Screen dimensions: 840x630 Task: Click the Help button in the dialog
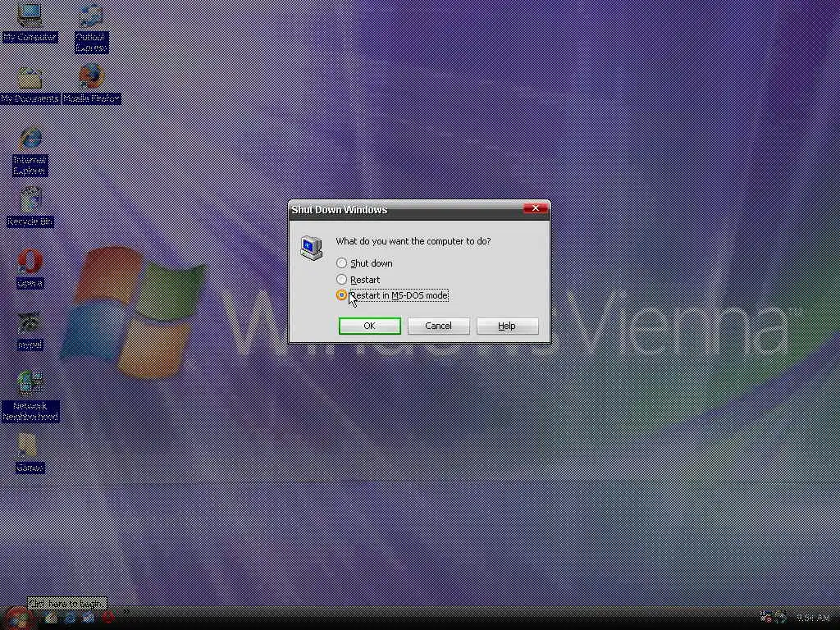[507, 326]
